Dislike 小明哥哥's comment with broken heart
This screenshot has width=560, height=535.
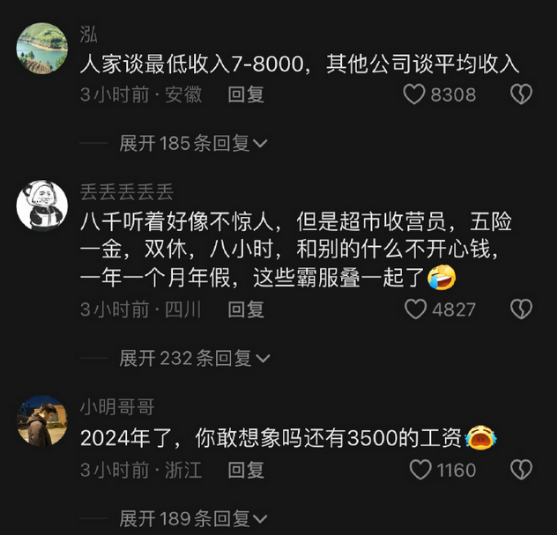coord(521,470)
